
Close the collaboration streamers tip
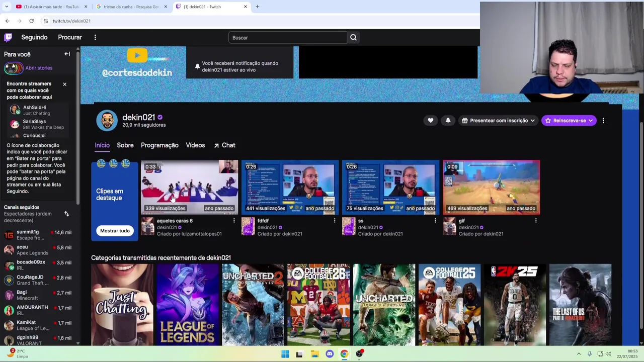[x=64, y=84]
